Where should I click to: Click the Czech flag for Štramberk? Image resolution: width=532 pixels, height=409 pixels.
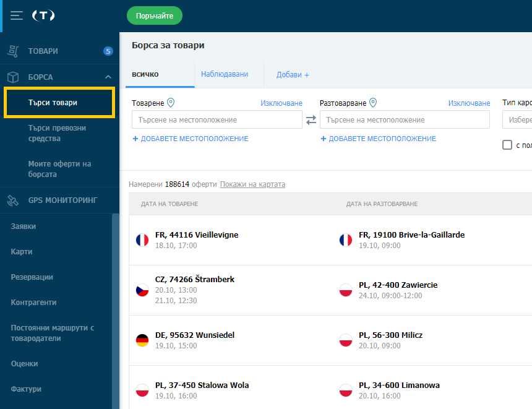click(x=142, y=290)
